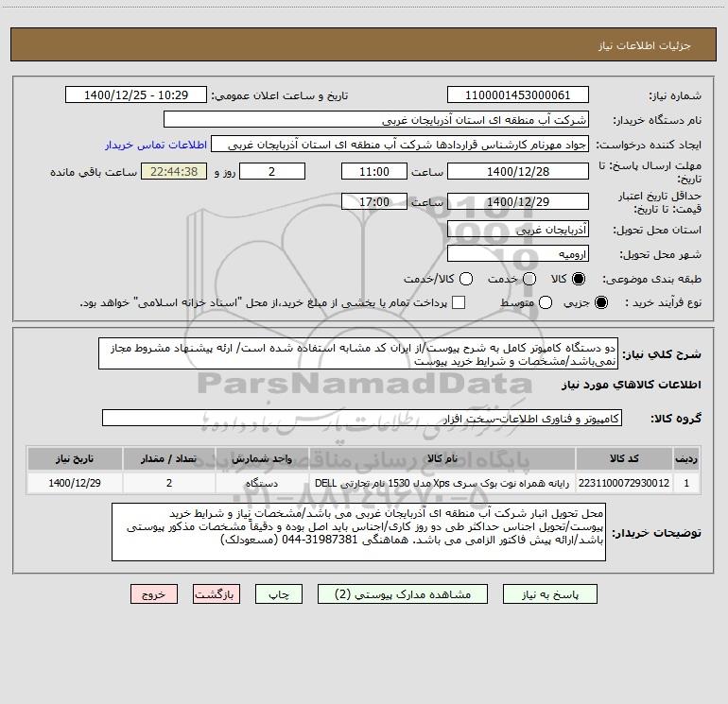Click price validity date 1400/12/29 field
This screenshot has height=704, width=728.
pyautogui.click(x=518, y=201)
